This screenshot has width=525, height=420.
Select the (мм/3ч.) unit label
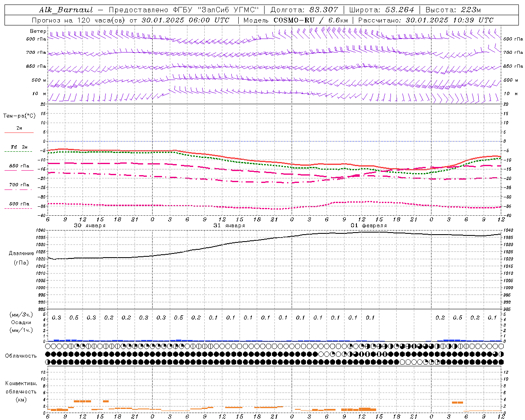[21, 315]
